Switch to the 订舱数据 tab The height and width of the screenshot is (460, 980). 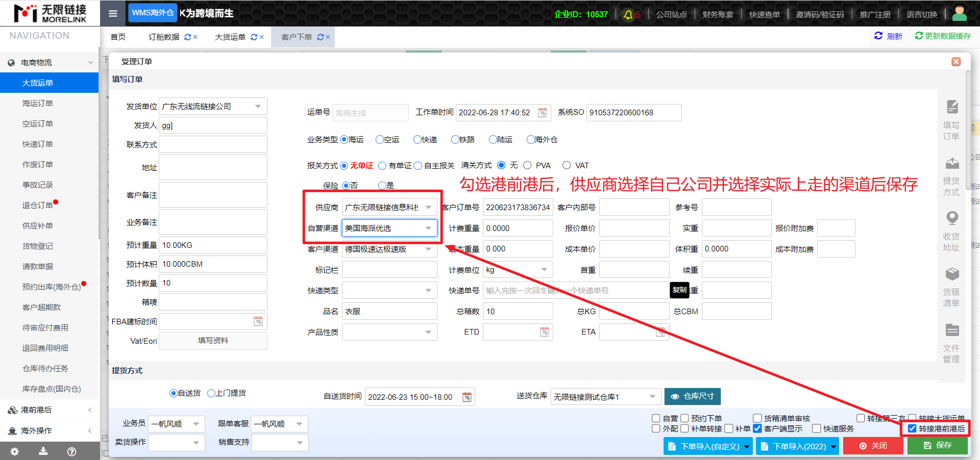point(164,37)
